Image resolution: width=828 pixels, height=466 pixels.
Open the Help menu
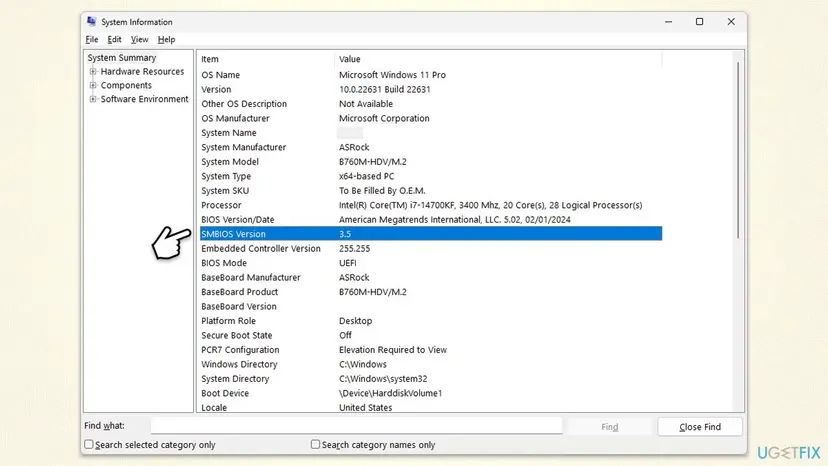click(166, 40)
